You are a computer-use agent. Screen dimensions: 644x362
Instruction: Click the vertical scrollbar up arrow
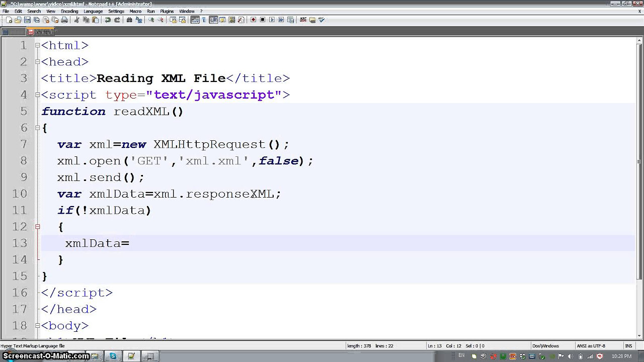[x=639, y=41]
